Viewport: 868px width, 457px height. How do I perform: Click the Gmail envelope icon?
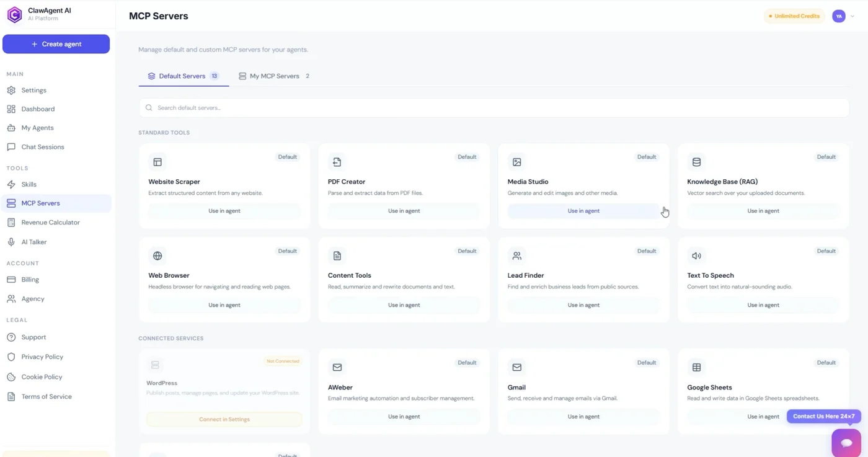(516, 367)
